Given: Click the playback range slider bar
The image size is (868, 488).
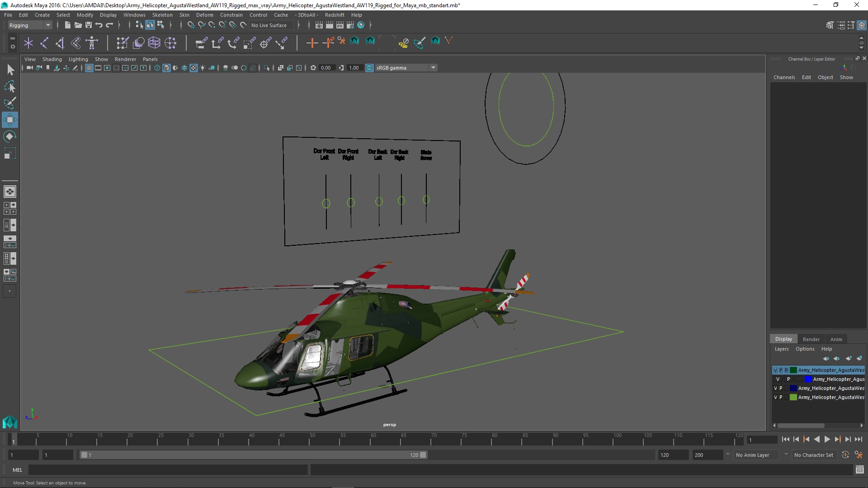Looking at the screenshot, I should tap(253, 455).
